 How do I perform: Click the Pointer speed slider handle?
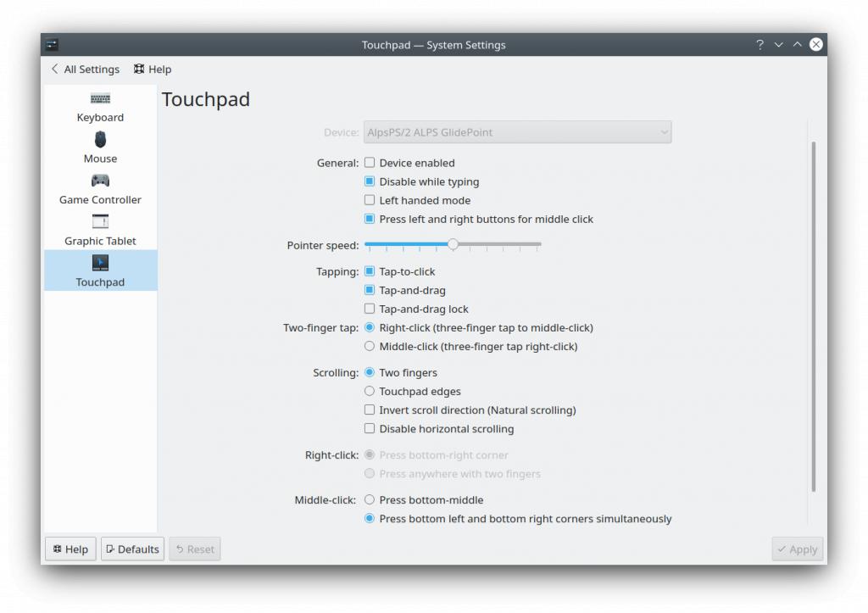tap(453, 244)
